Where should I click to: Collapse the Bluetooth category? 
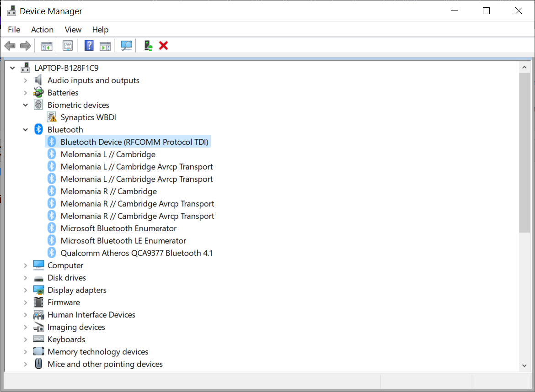(26, 130)
